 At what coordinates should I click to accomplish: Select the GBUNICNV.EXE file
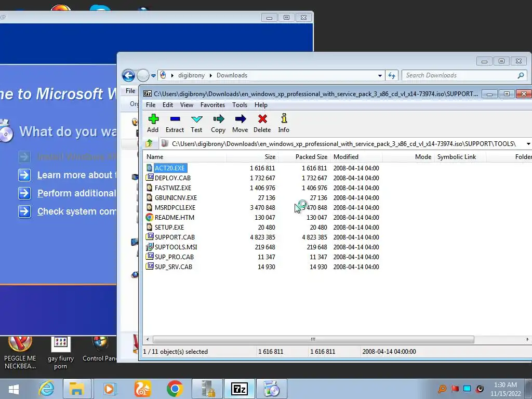pos(176,197)
